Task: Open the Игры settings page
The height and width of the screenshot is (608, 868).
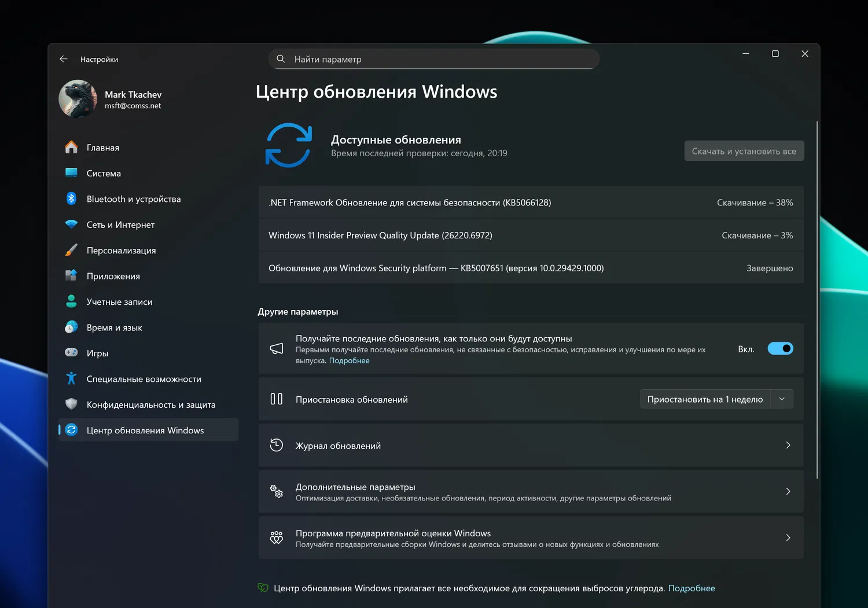Action: (x=148, y=353)
